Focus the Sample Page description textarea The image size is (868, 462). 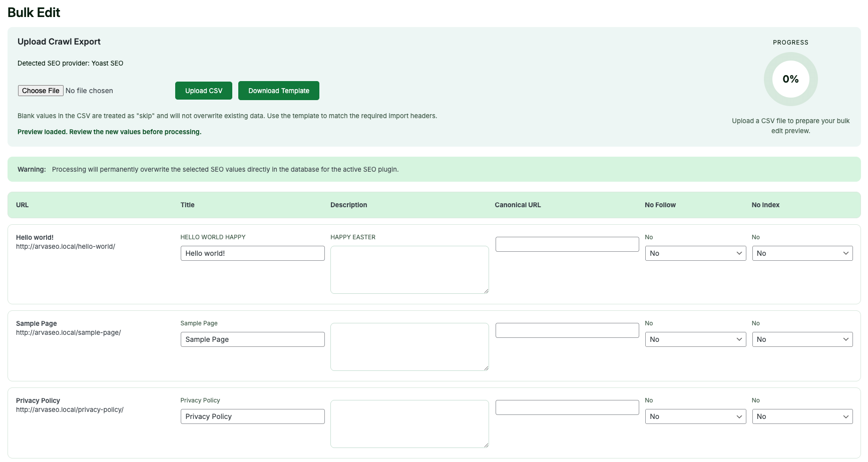(x=409, y=347)
